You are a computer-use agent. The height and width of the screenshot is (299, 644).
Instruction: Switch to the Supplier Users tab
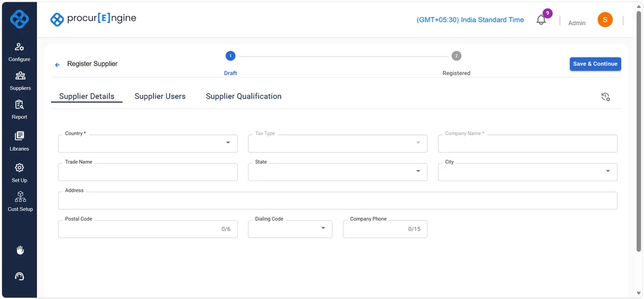(x=160, y=96)
